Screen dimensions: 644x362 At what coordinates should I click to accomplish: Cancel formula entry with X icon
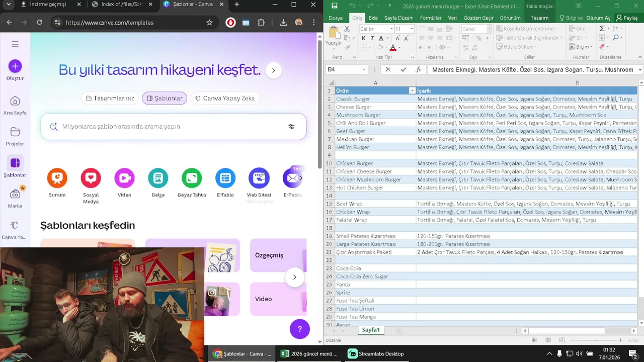point(387,70)
